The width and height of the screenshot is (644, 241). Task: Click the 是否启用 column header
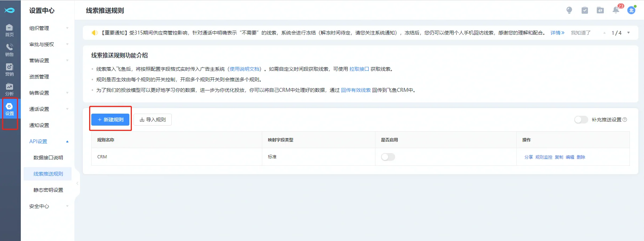click(446, 140)
